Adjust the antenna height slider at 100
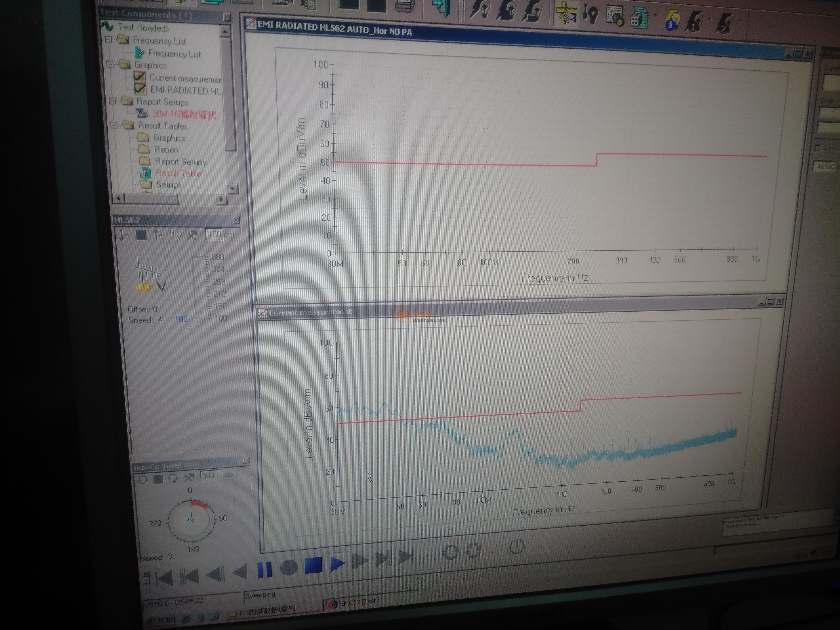Image resolution: width=840 pixels, height=630 pixels. point(200,319)
